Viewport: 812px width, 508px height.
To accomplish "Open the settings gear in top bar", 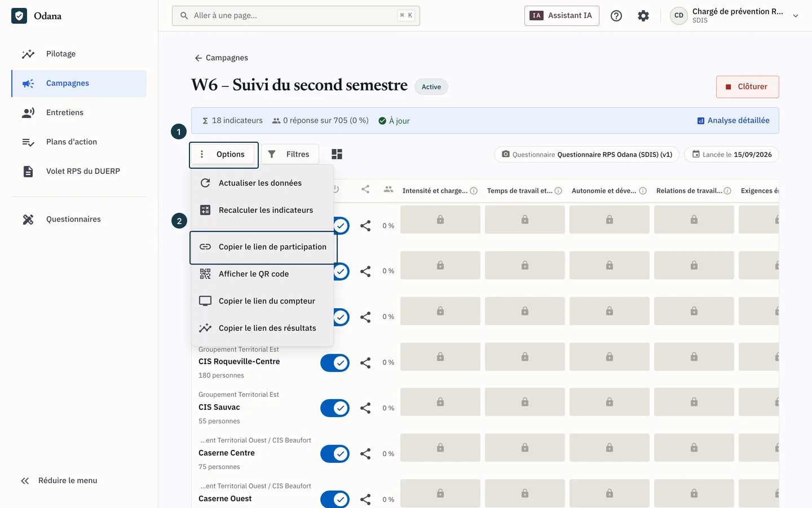I will (x=643, y=16).
